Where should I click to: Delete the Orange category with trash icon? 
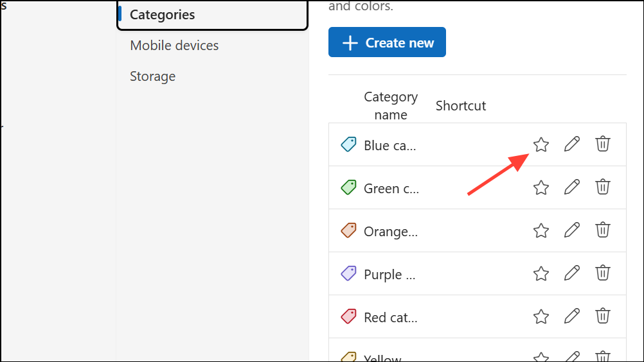602,230
